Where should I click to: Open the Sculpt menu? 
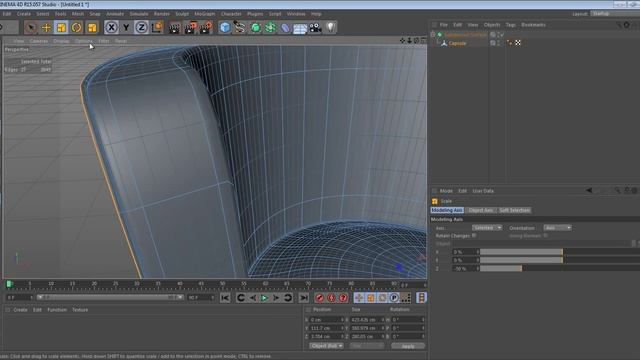182,14
